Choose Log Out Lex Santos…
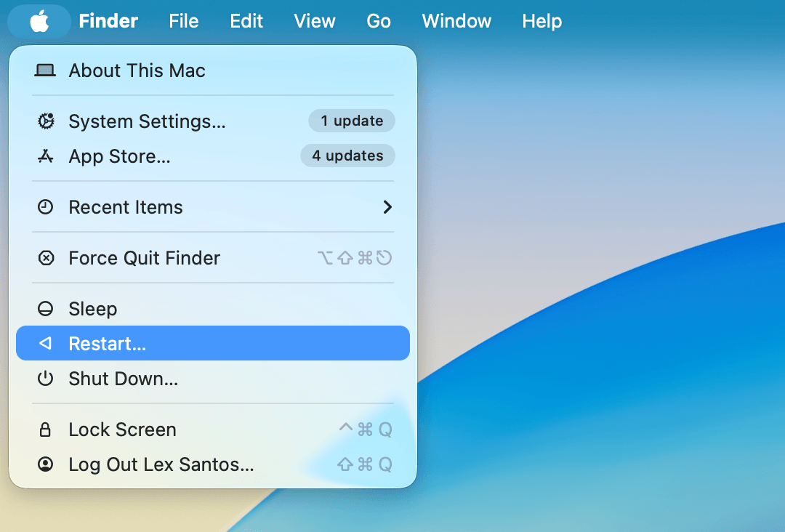 [213, 464]
